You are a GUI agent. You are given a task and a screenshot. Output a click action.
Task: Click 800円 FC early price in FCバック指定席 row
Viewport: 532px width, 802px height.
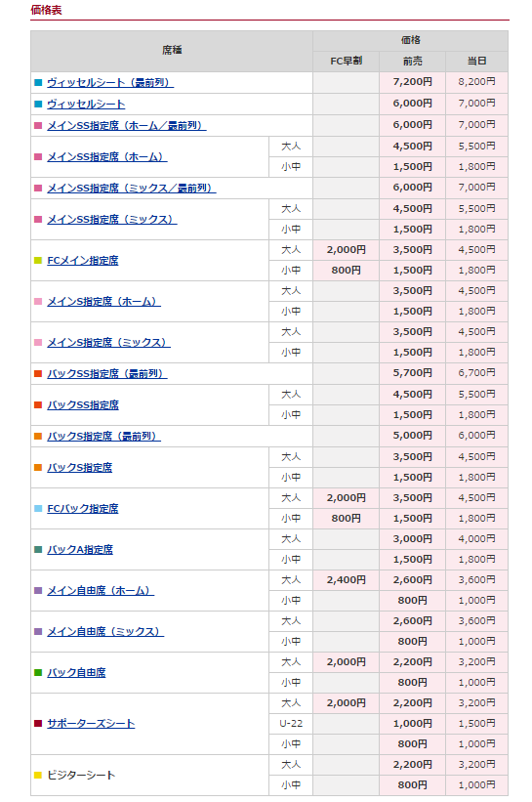346,519
